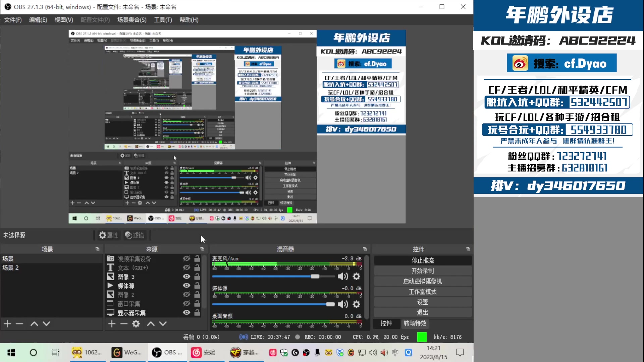Viewport: 644px width, 362px height.
Task: Enable 工作室模式 studio mode
Action: pos(423,292)
